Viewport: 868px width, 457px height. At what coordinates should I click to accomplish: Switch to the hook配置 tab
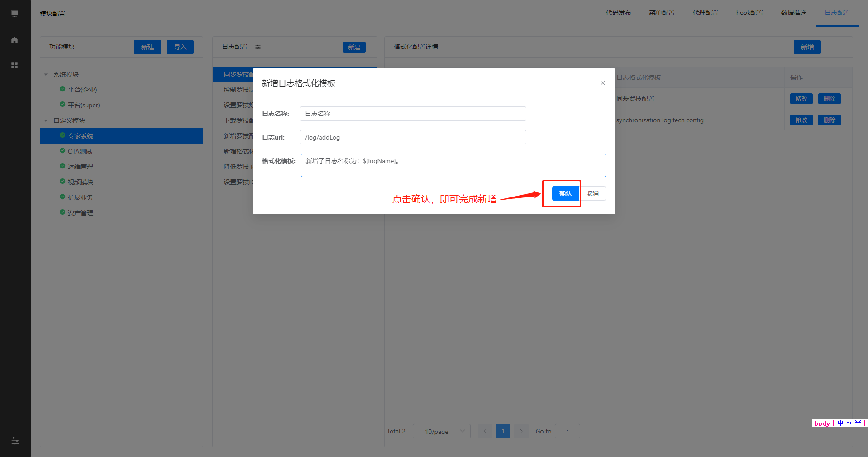coord(749,13)
